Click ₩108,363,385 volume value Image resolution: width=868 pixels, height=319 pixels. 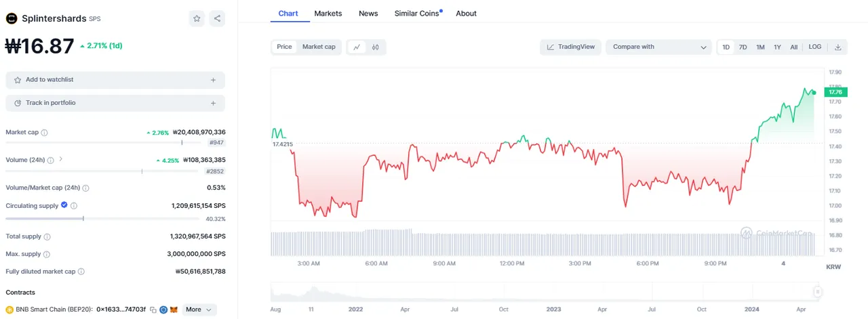click(x=205, y=160)
